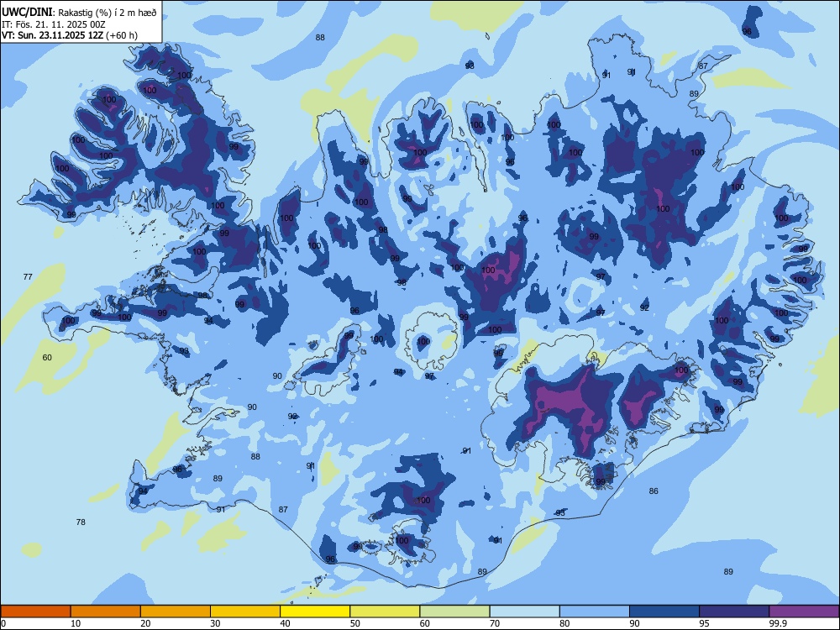Click the legend tick label 99.9
The height and width of the screenshot is (630, 840).
[778, 623]
